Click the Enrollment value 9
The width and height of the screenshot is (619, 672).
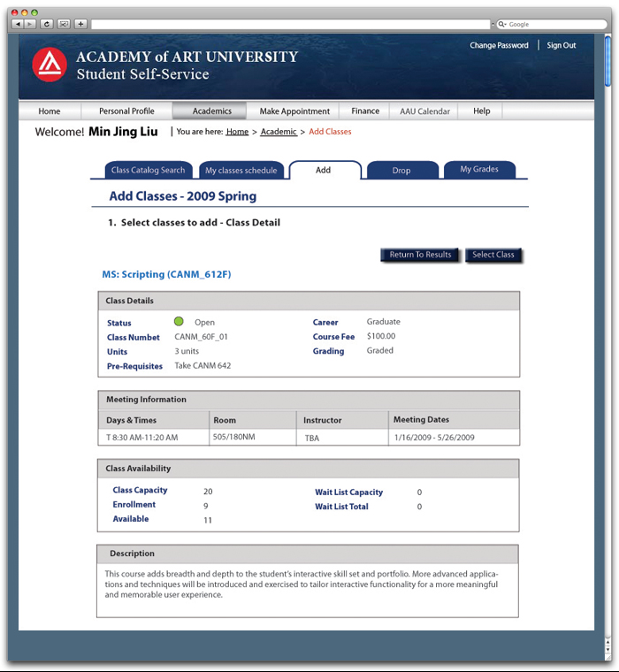pyautogui.click(x=206, y=506)
